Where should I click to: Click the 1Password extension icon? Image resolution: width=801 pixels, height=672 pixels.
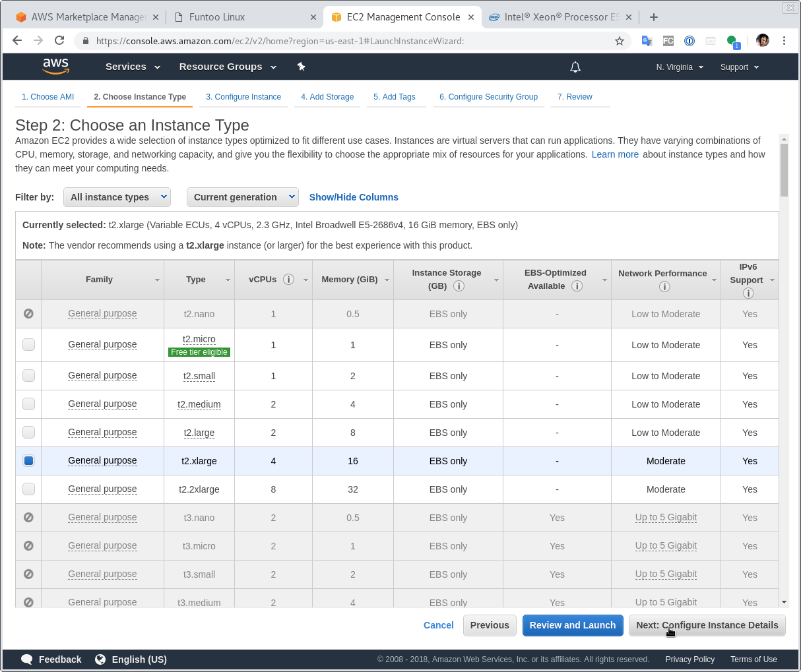coord(689,41)
